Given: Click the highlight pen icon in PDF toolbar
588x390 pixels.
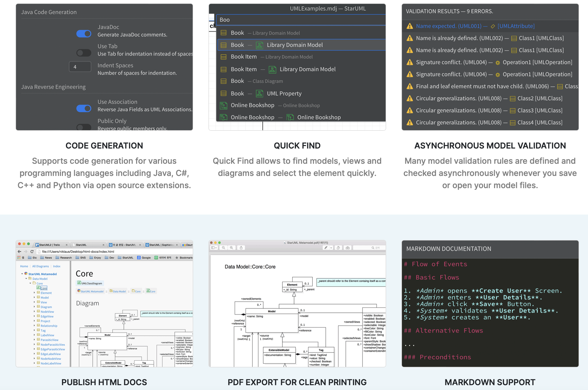Looking at the screenshot, I should point(326,248).
